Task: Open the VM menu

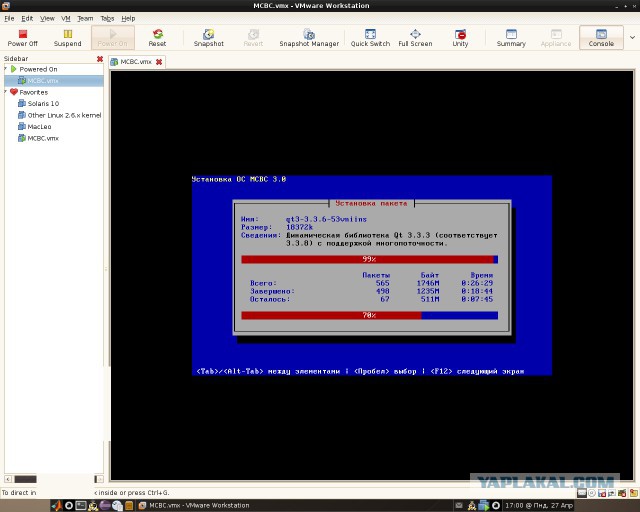Action: click(66, 18)
